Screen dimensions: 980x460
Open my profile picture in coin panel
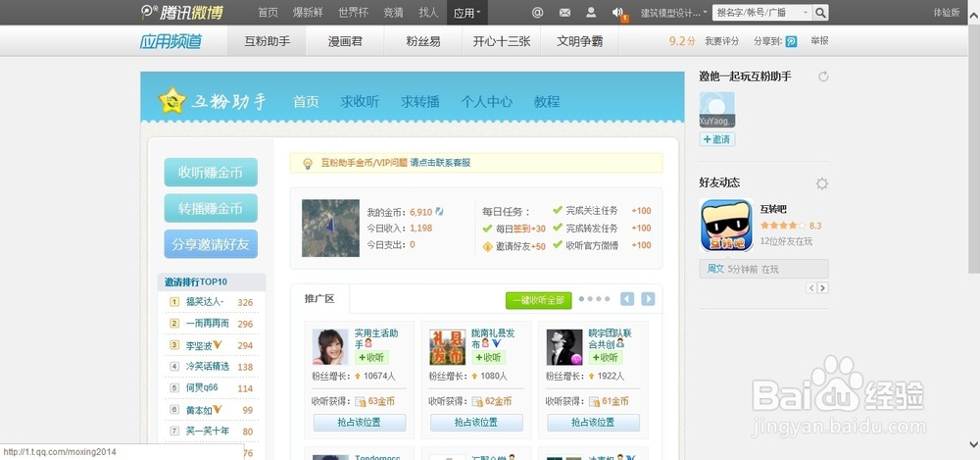[330, 228]
